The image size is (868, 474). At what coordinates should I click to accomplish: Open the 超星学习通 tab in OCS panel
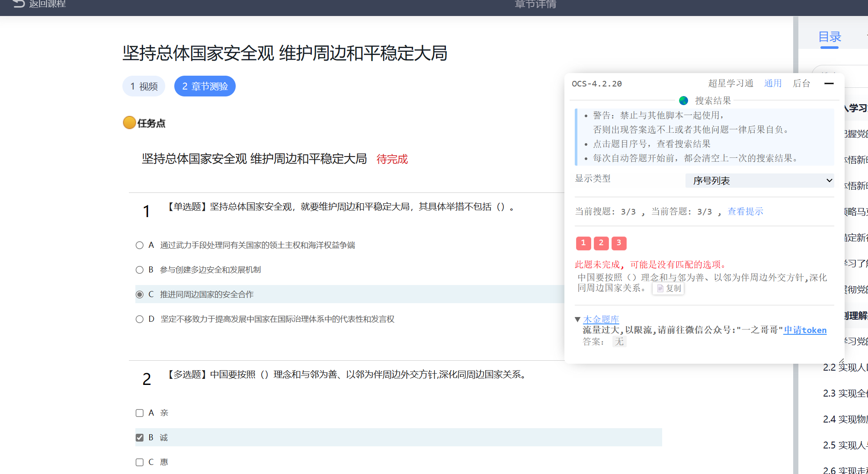[730, 83]
